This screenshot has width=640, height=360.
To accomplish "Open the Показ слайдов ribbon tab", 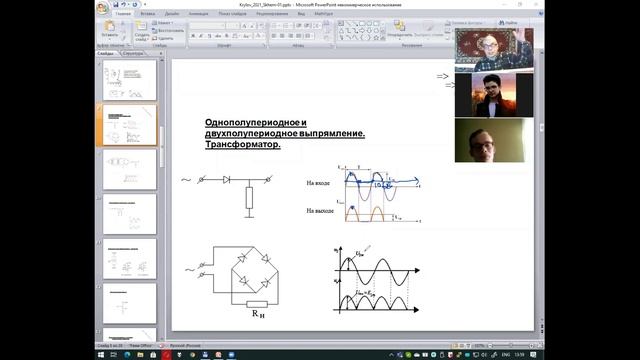I will [232, 13].
